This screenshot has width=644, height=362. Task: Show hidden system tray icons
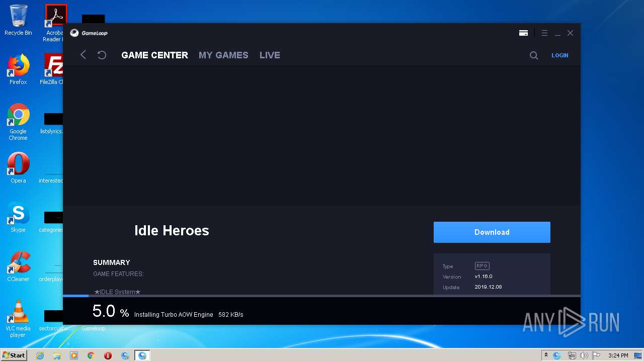tap(546, 355)
